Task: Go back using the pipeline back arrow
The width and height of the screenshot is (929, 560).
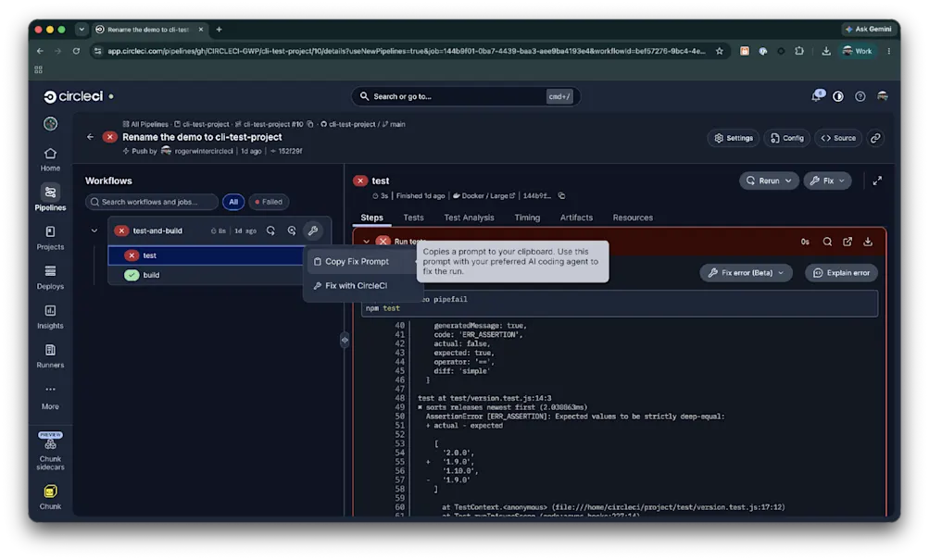Action: coord(90,137)
